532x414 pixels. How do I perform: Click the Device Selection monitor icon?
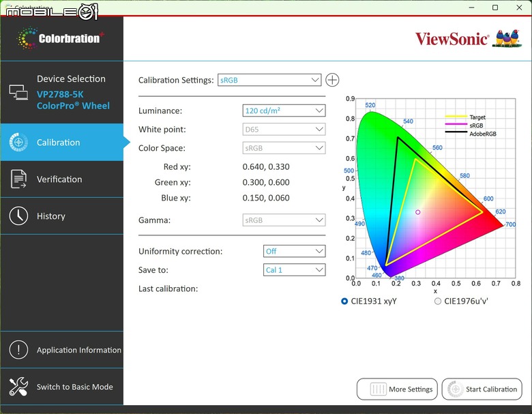tap(18, 92)
